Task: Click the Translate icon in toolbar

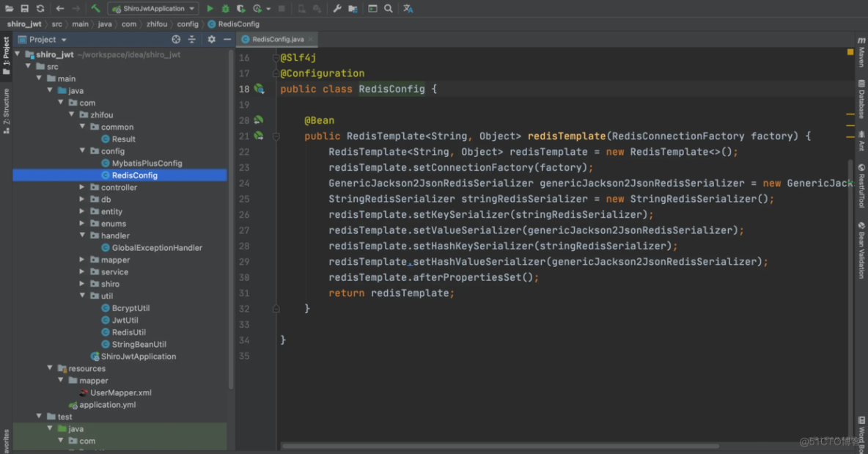Action: [x=408, y=9]
